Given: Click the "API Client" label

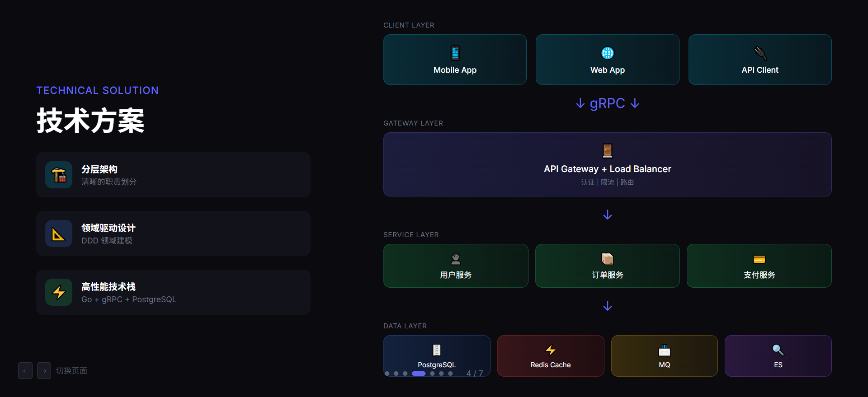Looking at the screenshot, I should (x=760, y=70).
